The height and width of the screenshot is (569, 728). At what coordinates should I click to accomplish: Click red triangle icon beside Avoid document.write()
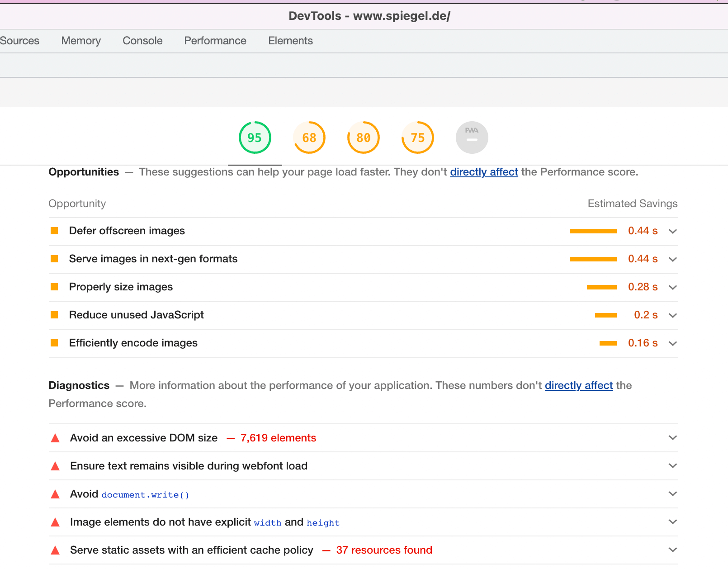coord(55,494)
